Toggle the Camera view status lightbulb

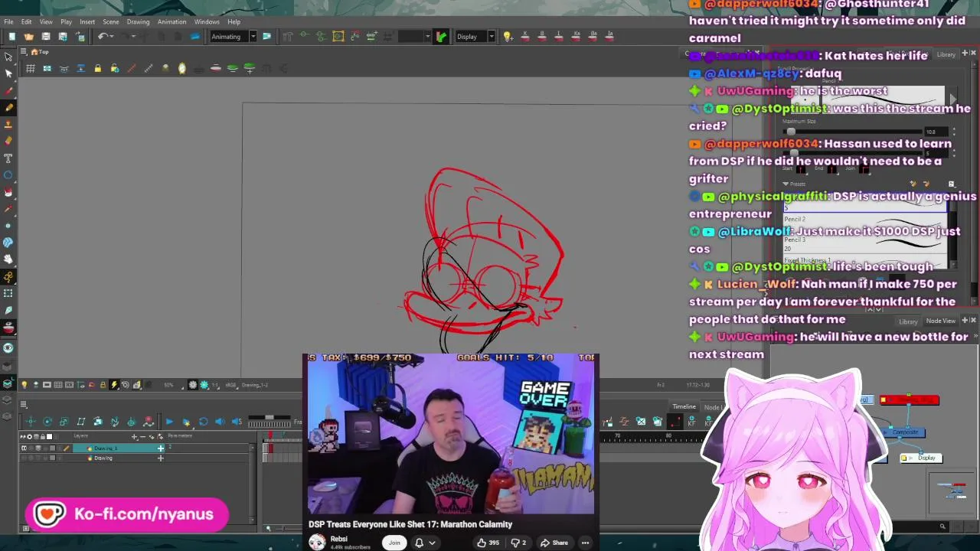[24, 385]
